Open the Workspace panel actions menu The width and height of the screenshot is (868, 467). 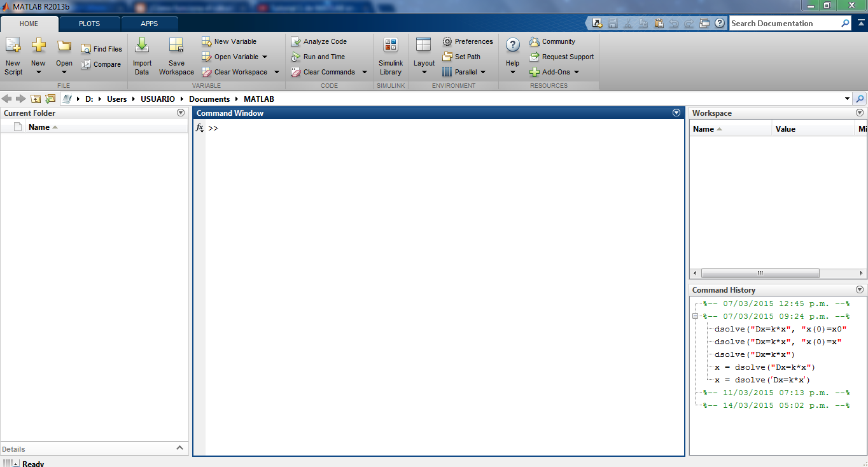(860, 113)
